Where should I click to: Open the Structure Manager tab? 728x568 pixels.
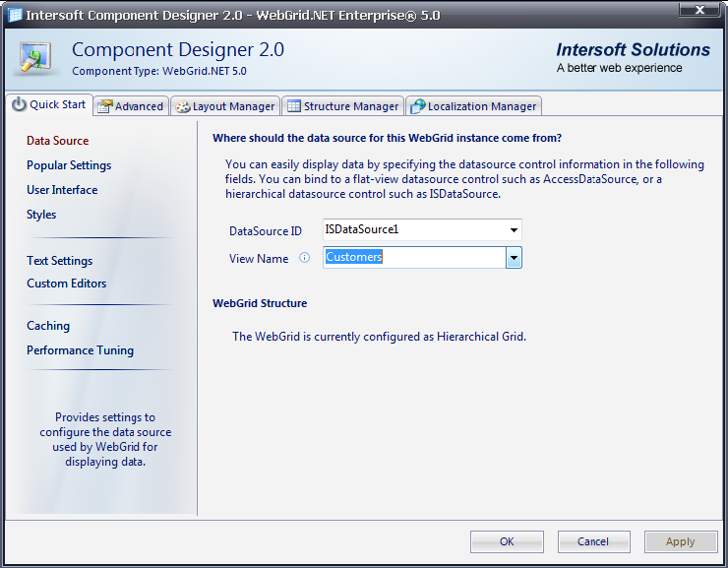click(342, 106)
